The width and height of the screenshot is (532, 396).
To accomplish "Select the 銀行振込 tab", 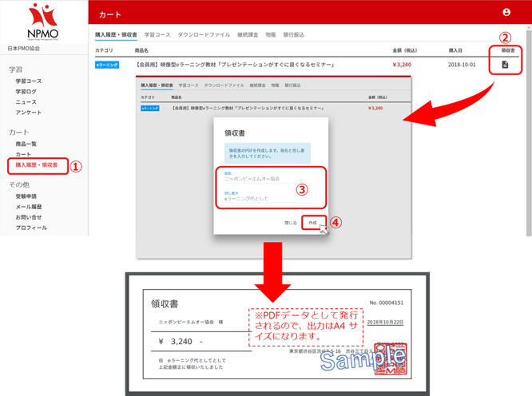I will click(x=293, y=34).
